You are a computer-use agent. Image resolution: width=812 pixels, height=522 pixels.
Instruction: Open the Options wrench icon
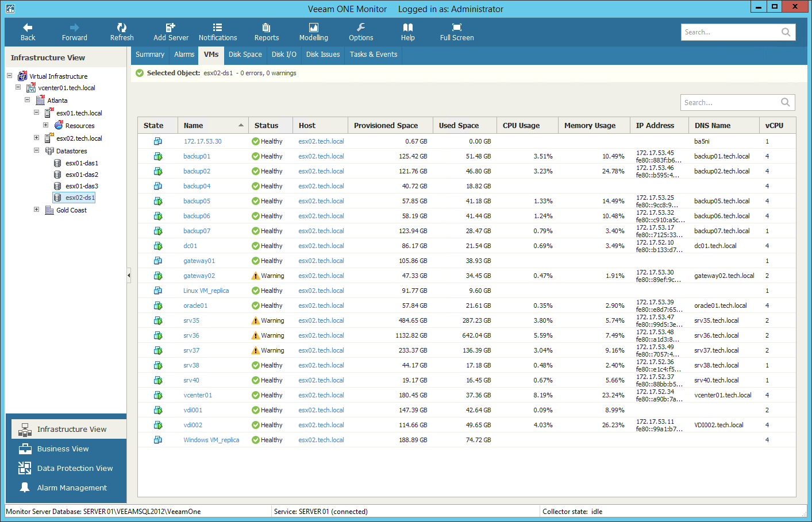coord(361,28)
